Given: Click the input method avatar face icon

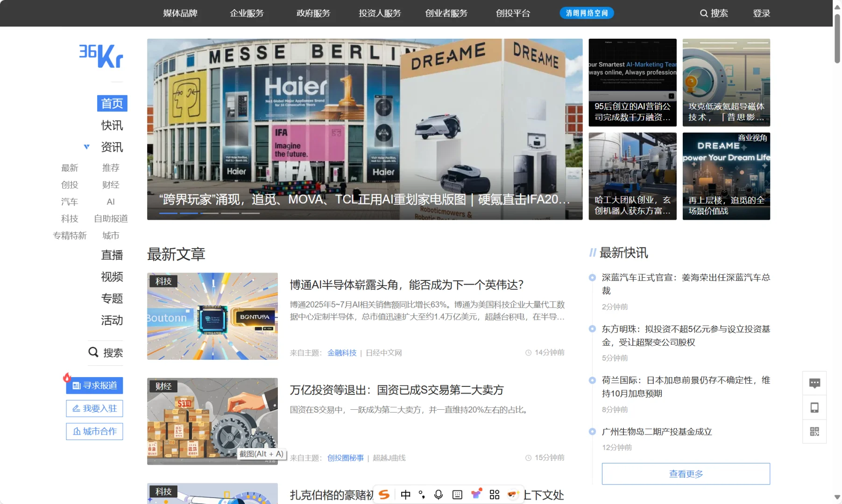Looking at the screenshot, I should point(513,495).
